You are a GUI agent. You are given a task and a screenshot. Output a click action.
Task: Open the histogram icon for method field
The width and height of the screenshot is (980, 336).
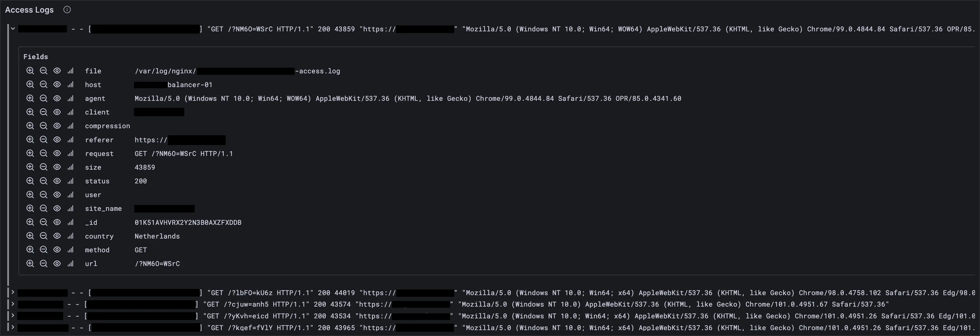click(x=70, y=250)
